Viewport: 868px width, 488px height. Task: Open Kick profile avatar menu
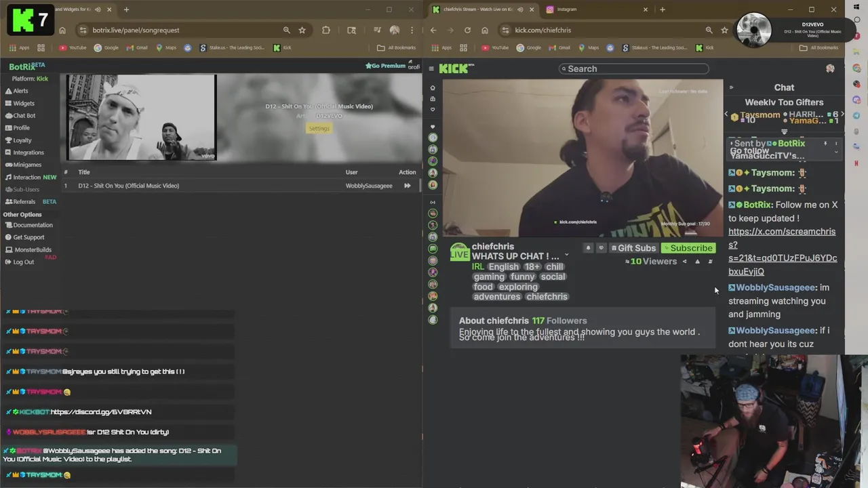coord(830,68)
